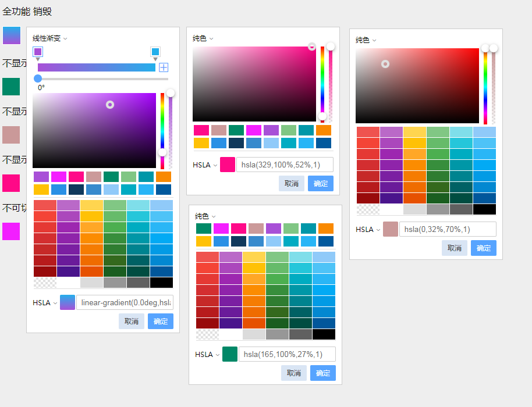
Task: Click the gradient preview bar
Action: click(x=97, y=67)
